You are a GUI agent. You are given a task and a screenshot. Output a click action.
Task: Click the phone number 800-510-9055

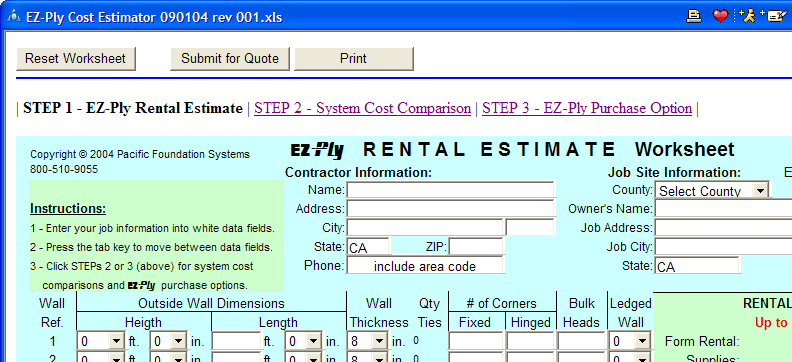click(64, 169)
